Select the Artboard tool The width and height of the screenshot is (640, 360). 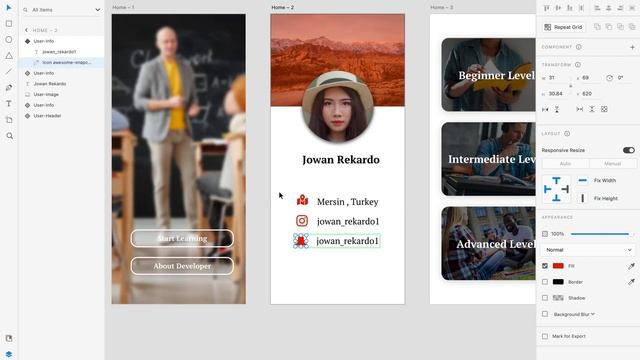[9, 120]
